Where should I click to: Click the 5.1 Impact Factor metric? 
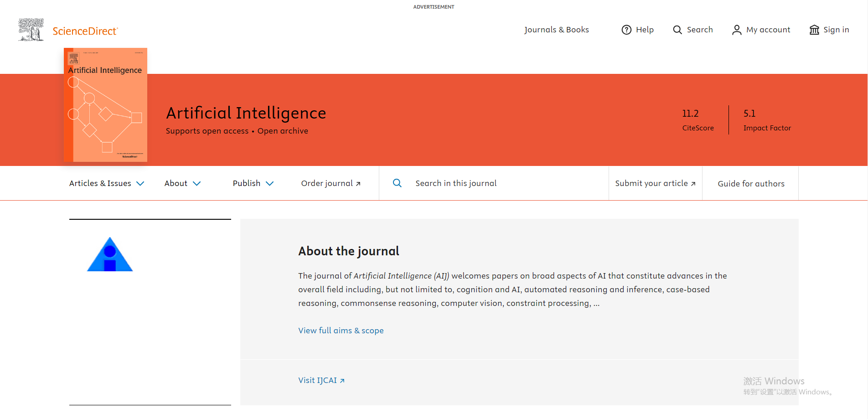(767, 120)
